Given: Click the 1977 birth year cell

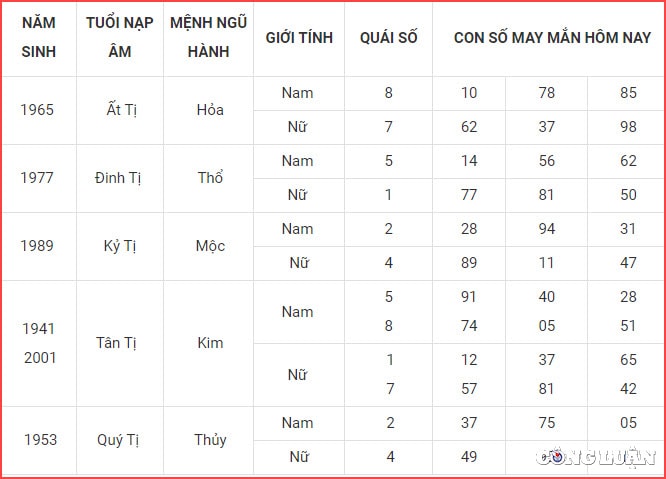Looking at the screenshot, I should (x=37, y=178).
